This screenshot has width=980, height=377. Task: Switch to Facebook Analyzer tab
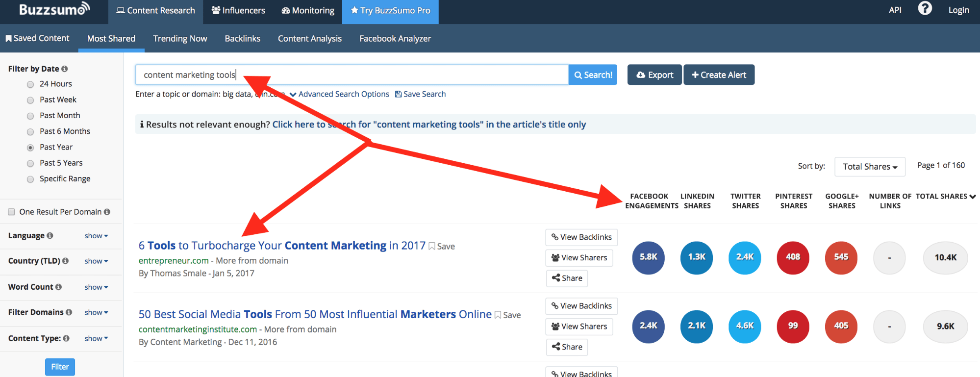click(x=395, y=38)
